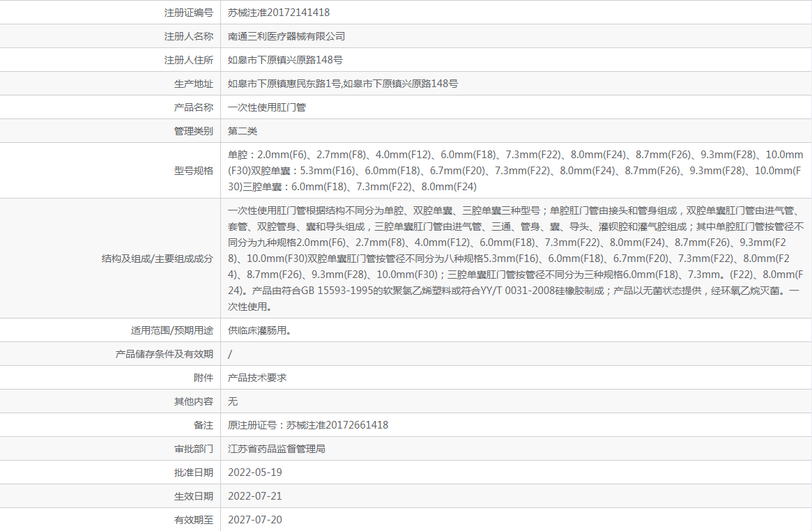Click the 审批部门 label
The width and height of the screenshot is (812, 531).
pos(194,449)
